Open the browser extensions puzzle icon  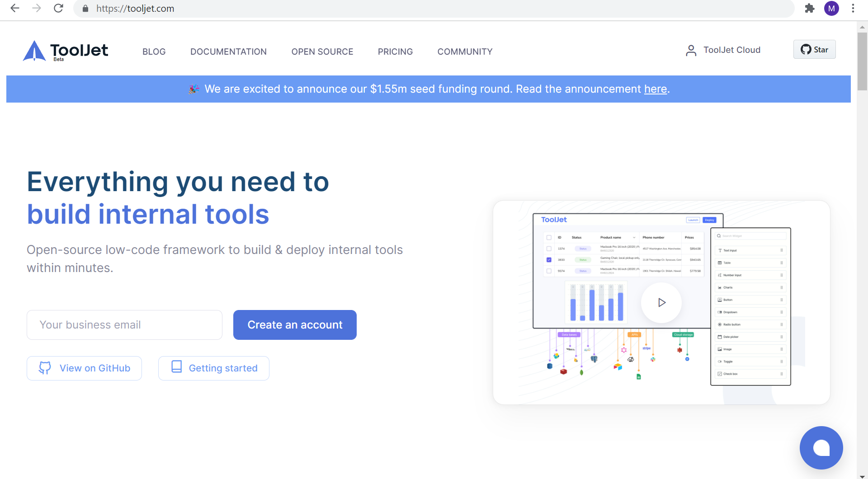(810, 8)
